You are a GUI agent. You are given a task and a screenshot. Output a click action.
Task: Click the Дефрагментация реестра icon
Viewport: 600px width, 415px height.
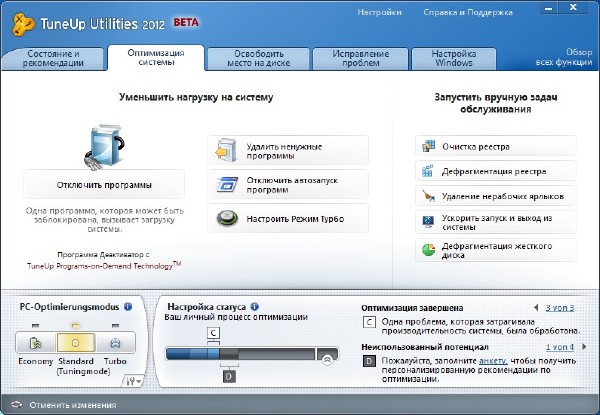tap(428, 171)
